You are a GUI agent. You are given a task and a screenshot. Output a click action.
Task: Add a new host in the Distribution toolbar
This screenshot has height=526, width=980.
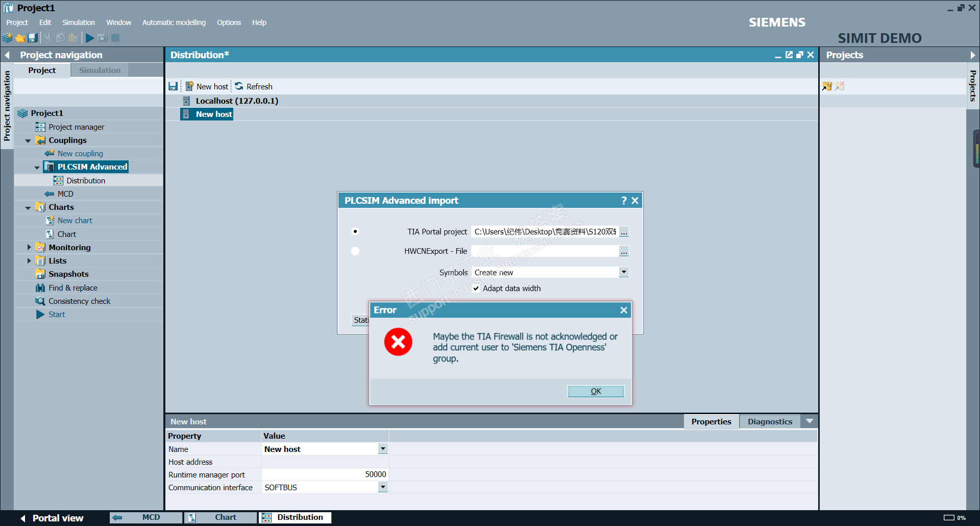click(x=207, y=86)
